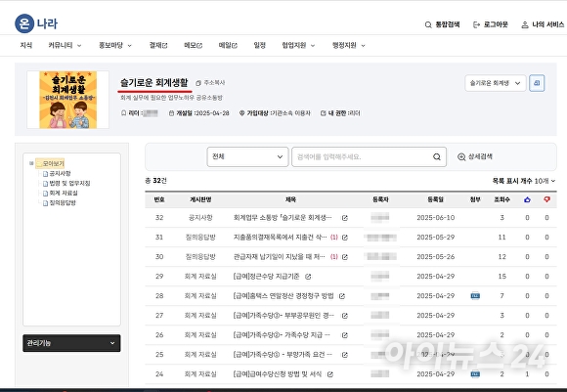
Task: Open post [급여]정근수당 지급기준
Action: 267,277
